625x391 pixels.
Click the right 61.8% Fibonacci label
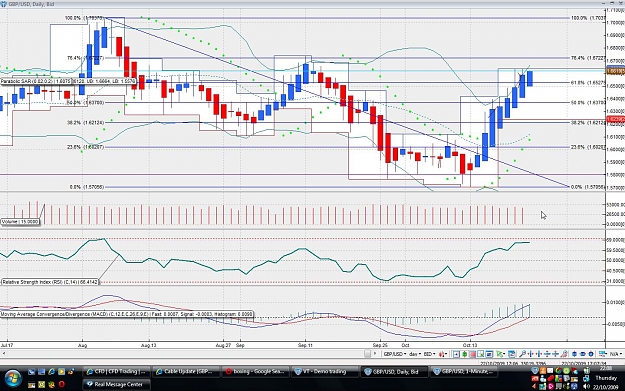588,83
